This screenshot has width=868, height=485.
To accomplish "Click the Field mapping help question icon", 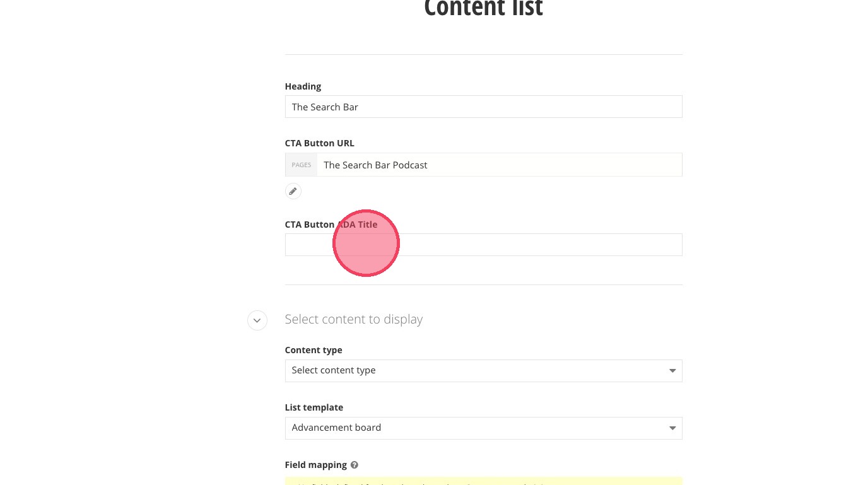I will 355,465.
